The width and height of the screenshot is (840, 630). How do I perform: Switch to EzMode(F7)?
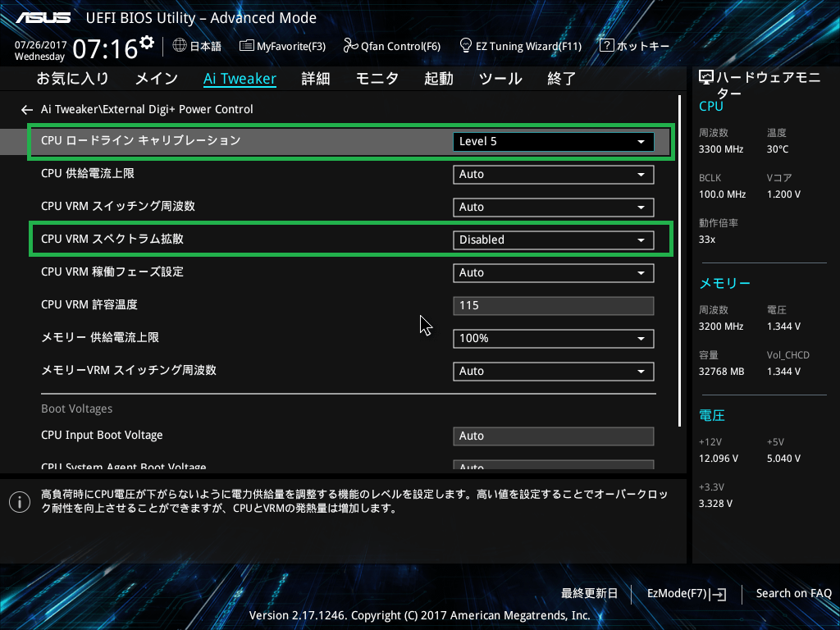coord(677,594)
